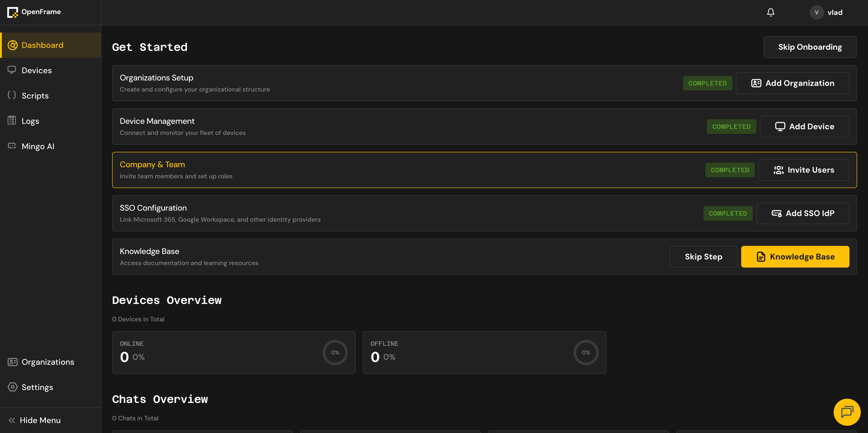Open the floating chat support icon

847,412
